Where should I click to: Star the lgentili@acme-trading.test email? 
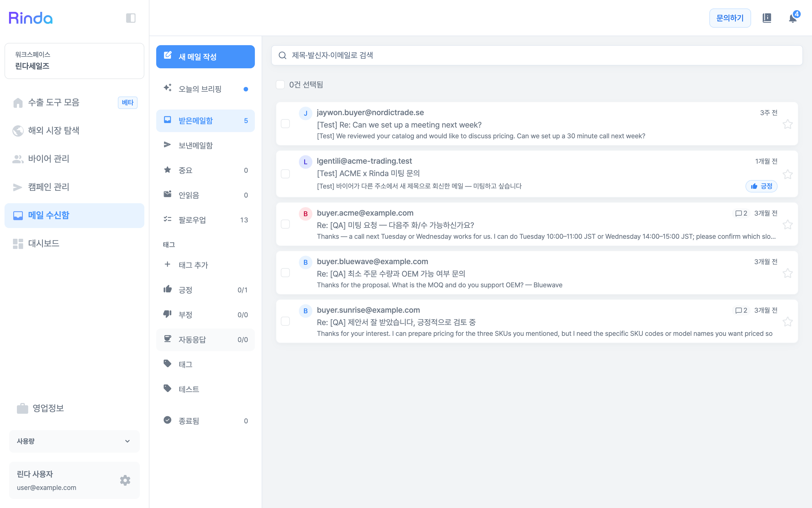tap(787, 174)
